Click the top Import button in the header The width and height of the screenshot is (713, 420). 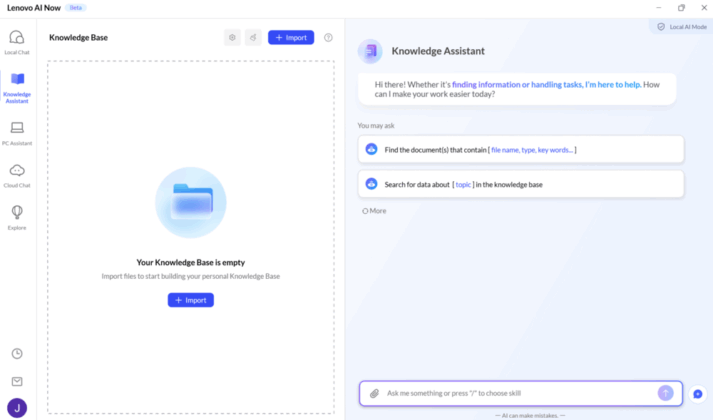click(x=291, y=38)
